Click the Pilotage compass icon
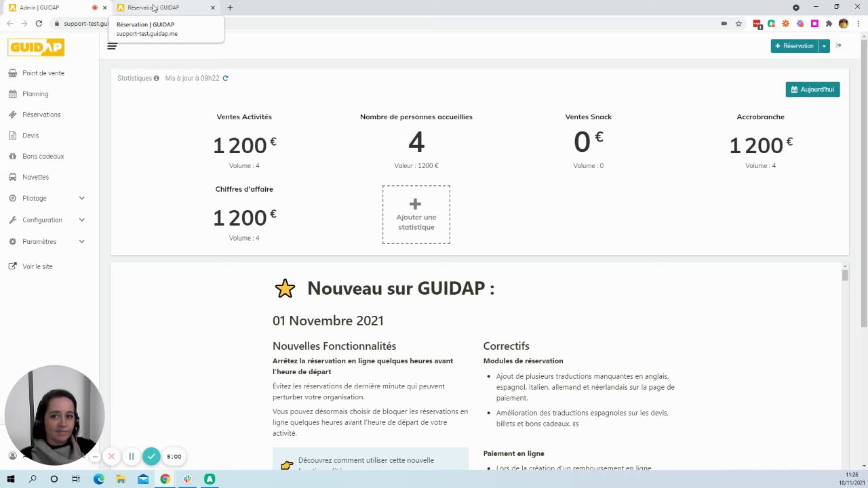The width and height of the screenshot is (868, 488). tap(12, 198)
